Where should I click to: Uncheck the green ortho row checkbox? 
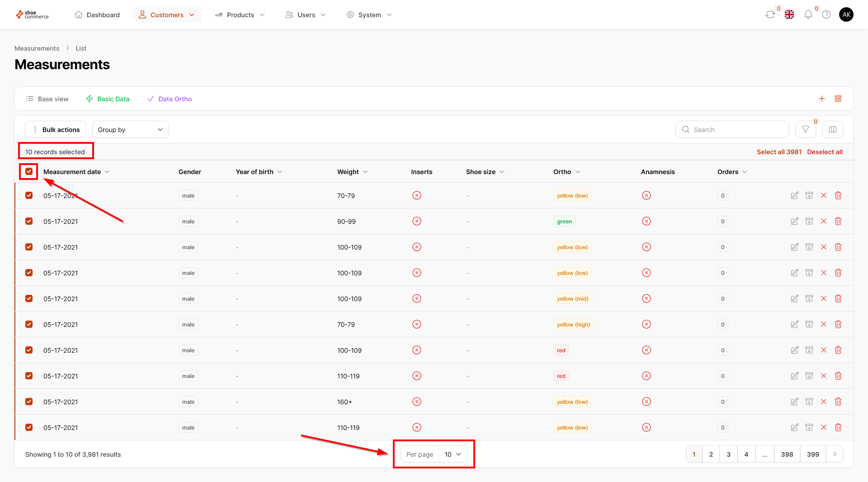click(29, 222)
